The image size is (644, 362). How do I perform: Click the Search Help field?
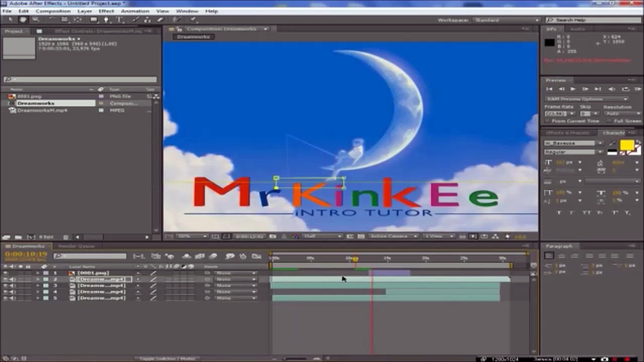593,20
